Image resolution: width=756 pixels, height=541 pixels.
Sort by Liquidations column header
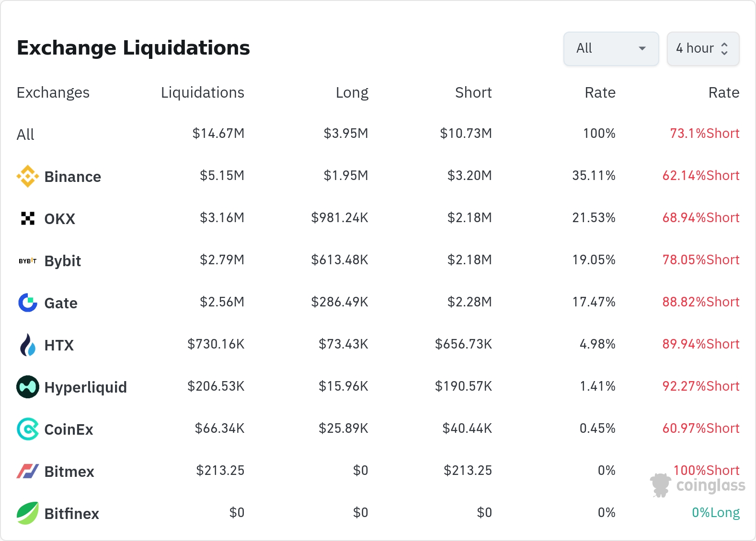tap(202, 92)
